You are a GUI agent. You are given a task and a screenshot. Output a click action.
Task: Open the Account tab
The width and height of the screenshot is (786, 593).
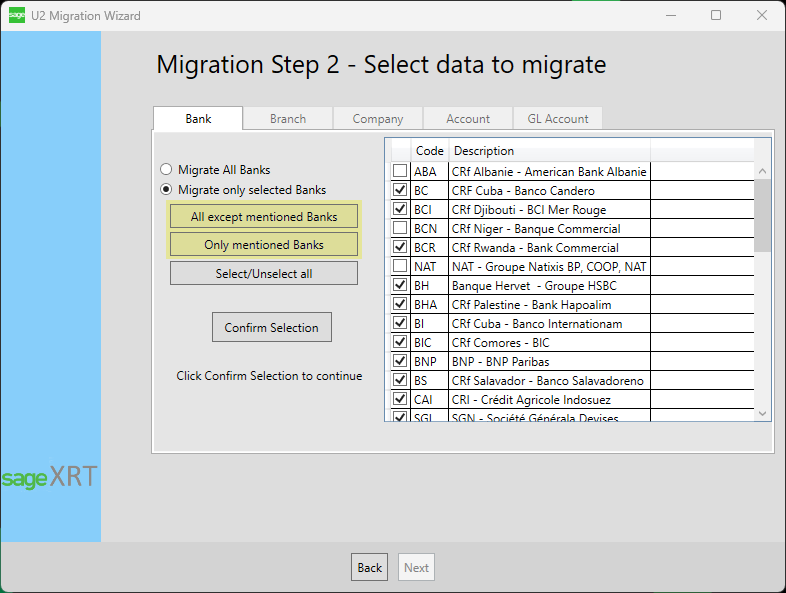[468, 119]
